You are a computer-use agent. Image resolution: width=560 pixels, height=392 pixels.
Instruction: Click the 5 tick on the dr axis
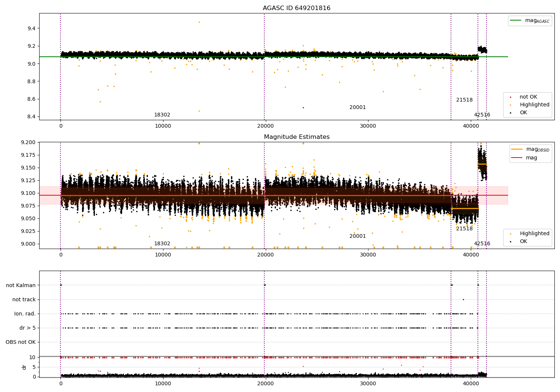click(x=34, y=367)
